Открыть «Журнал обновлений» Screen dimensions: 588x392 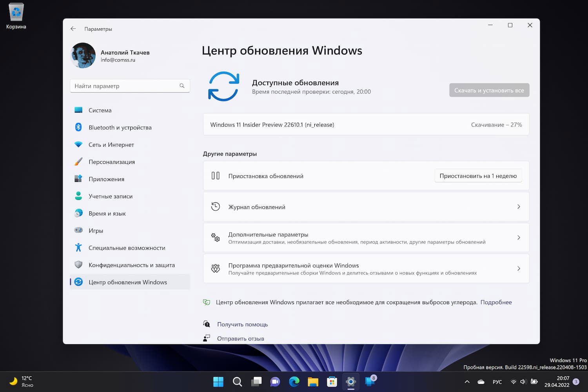pos(366,207)
